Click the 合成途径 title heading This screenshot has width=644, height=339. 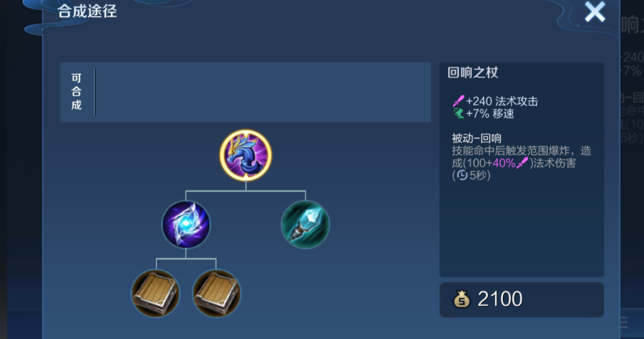(x=87, y=11)
